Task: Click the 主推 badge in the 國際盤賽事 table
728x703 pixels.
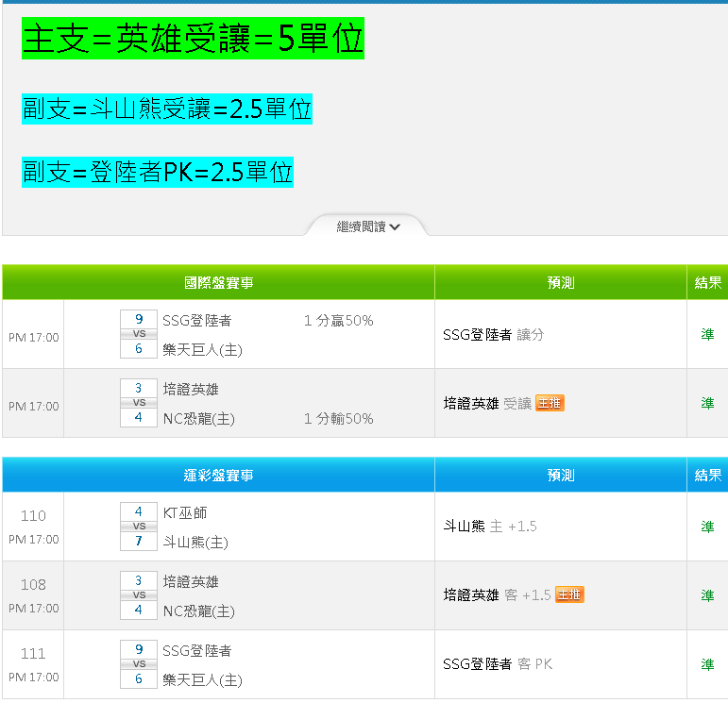Action: 550,403
